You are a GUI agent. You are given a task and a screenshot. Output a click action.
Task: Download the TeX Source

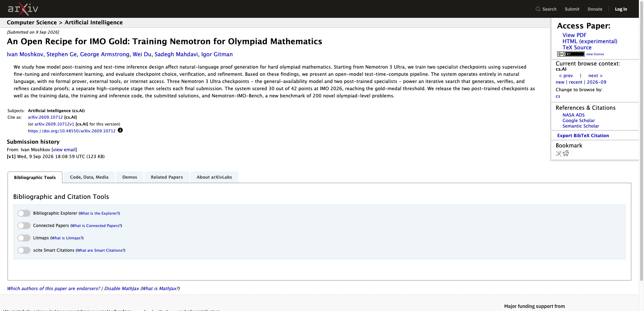tap(577, 47)
